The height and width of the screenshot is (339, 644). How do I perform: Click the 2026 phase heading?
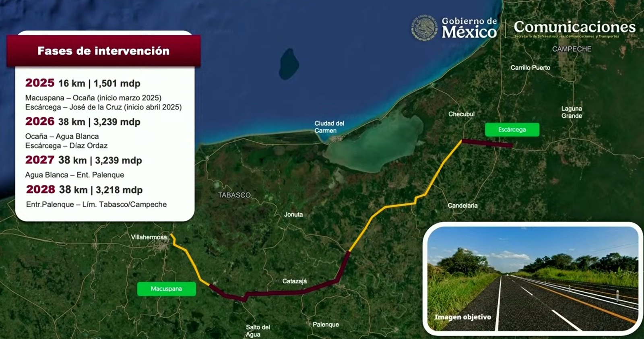click(x=39, y=122)
